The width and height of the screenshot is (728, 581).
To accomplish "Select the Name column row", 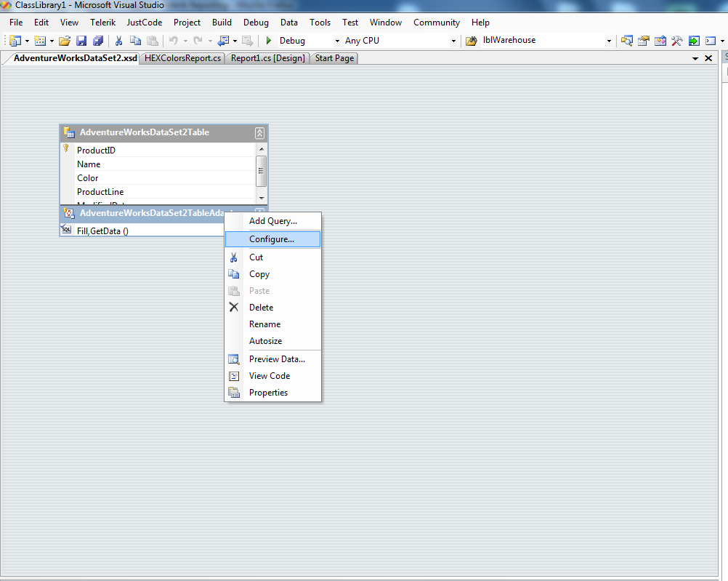I will tap(158, 164).
